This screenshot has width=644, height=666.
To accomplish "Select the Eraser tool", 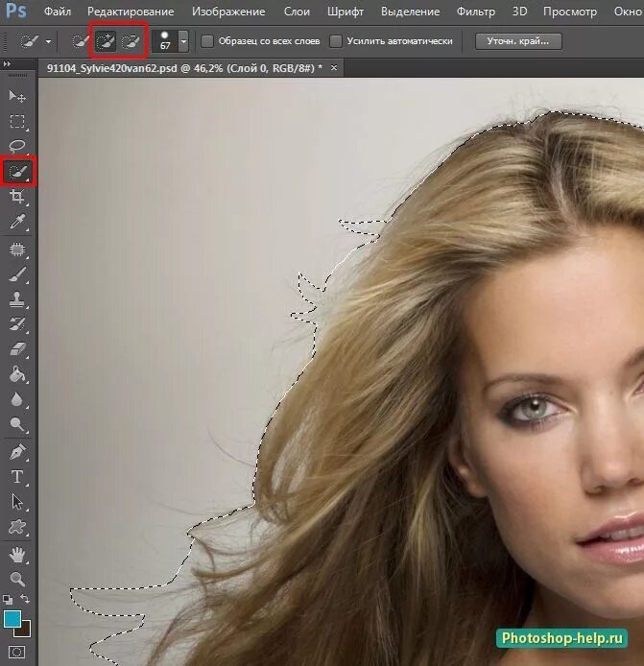I will click(17, 349).
